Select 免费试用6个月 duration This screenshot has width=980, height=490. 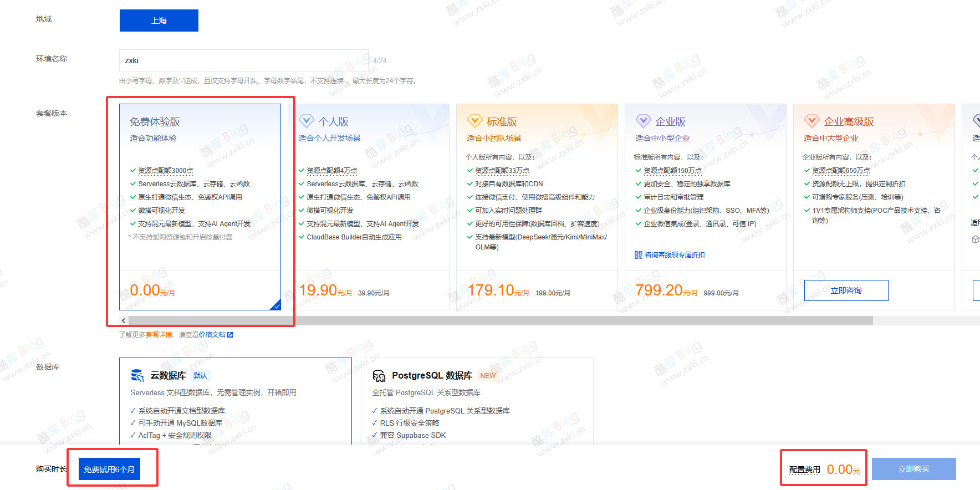109,469
